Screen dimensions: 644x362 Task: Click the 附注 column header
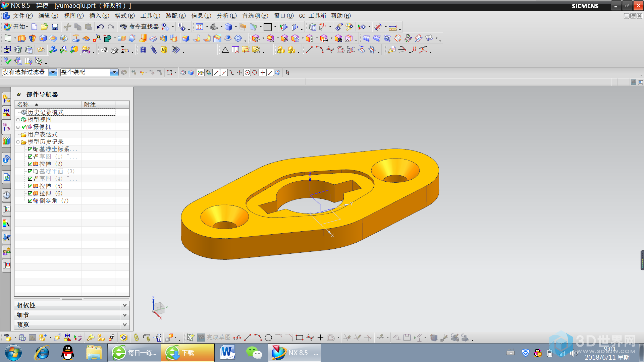tap(99, 105)
